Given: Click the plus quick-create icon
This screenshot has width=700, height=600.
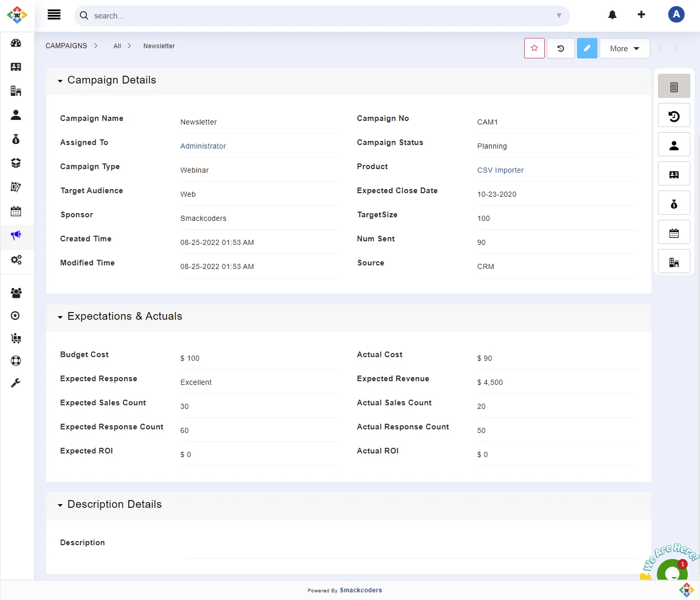Looking at the screenshot, I should pos(641,15).
